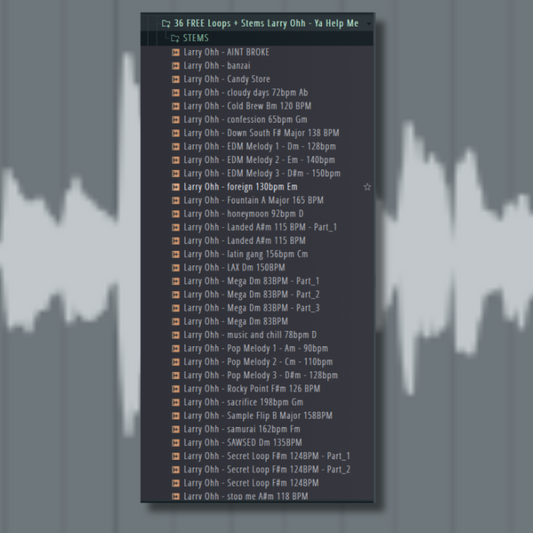Click the audio icon of Down South F# Major
This screenshot has height=533, width=533.
[175, 133]
